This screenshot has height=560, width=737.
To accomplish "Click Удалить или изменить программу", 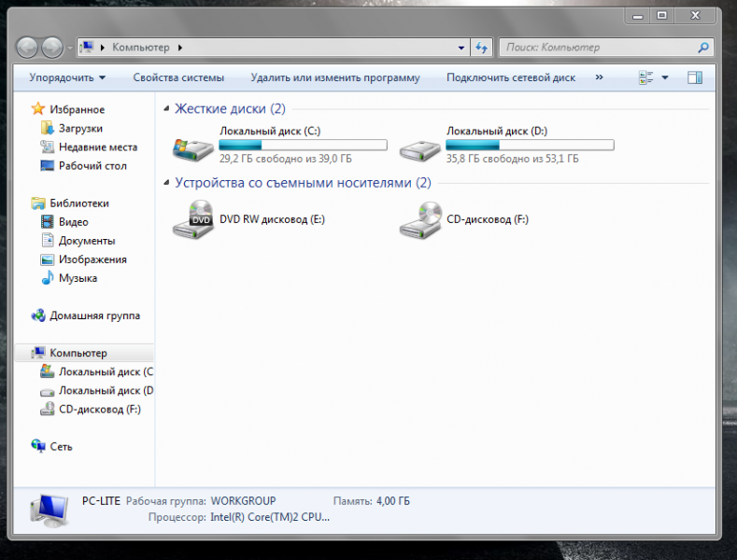I will [335, 77].
